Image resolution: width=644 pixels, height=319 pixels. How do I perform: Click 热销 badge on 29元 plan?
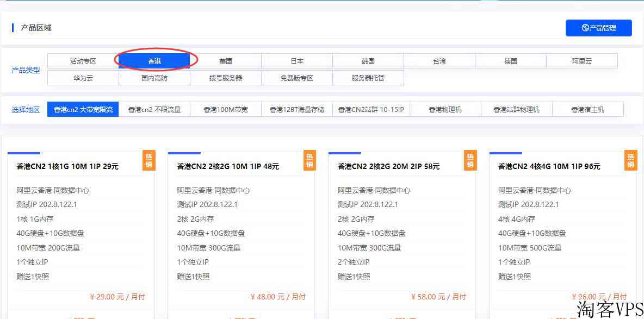[x=149, y=160]
